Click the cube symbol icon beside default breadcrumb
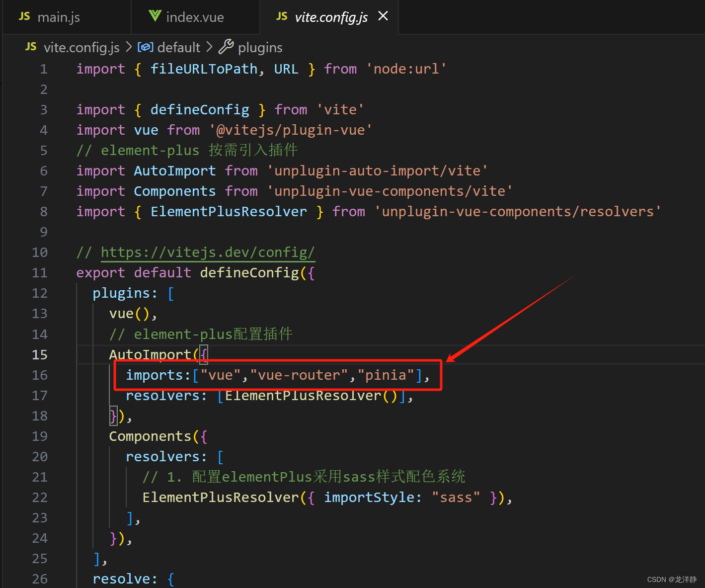The width and height of the screenshot is (705, 588). pyautogui.click(x=145, y=47)
